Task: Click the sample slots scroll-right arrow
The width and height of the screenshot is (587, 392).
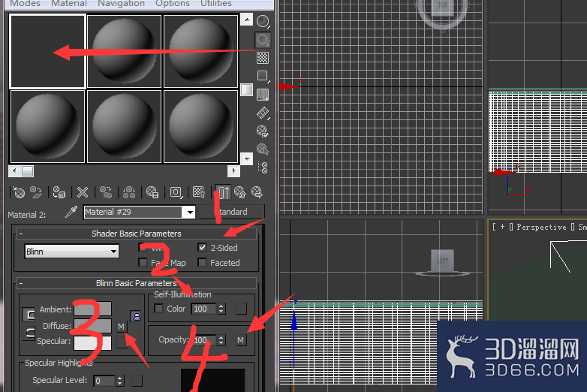Action: pyautogui.click(x=234, y=171)
